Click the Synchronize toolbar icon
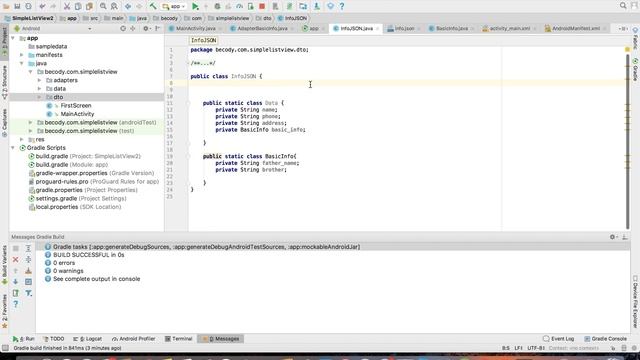The height and width of the screenshot is (360, 640). coord(28,6)
